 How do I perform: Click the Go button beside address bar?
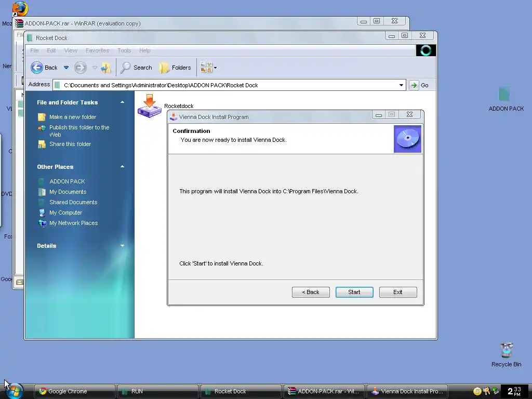[x=420, y=85]
